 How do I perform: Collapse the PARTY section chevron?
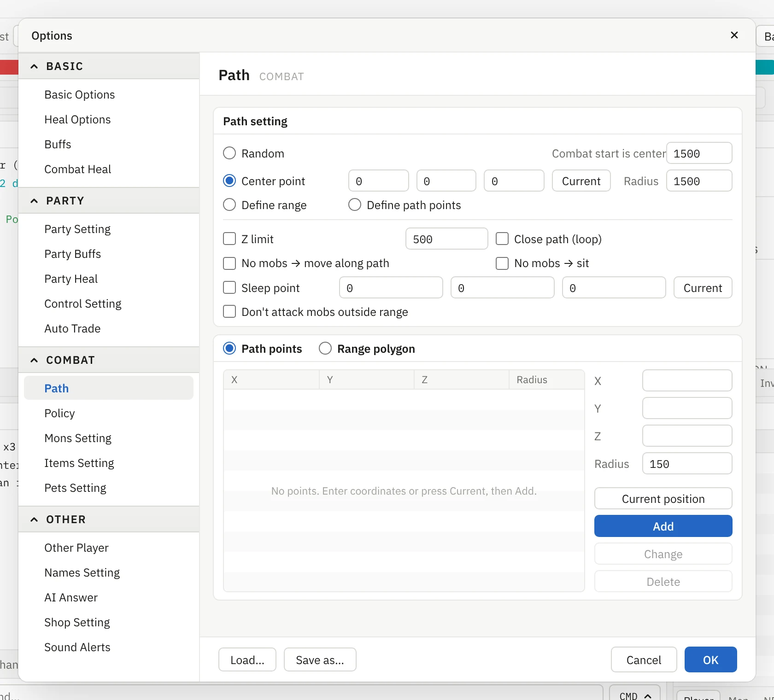(x=34, y=201)
